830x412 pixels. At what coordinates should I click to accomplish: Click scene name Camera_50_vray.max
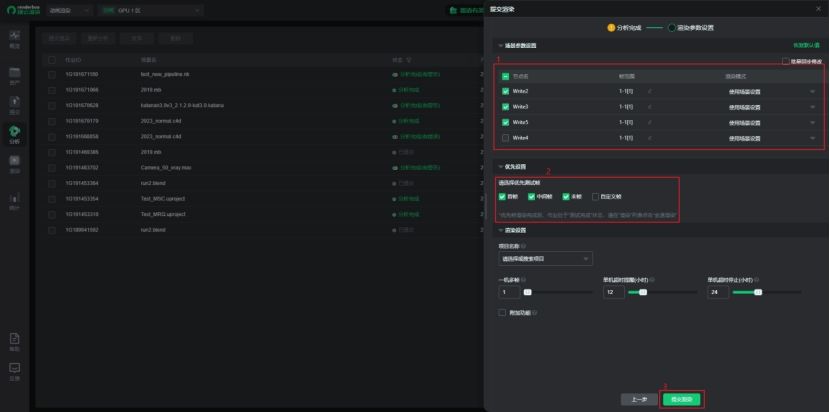[x=166, y=168]
